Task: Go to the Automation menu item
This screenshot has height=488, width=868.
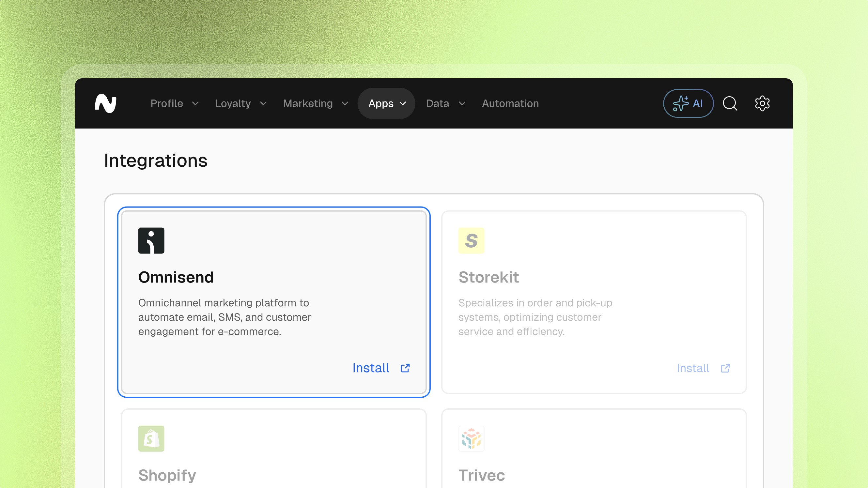Action: pyautogui.click(x=510, y=103)
